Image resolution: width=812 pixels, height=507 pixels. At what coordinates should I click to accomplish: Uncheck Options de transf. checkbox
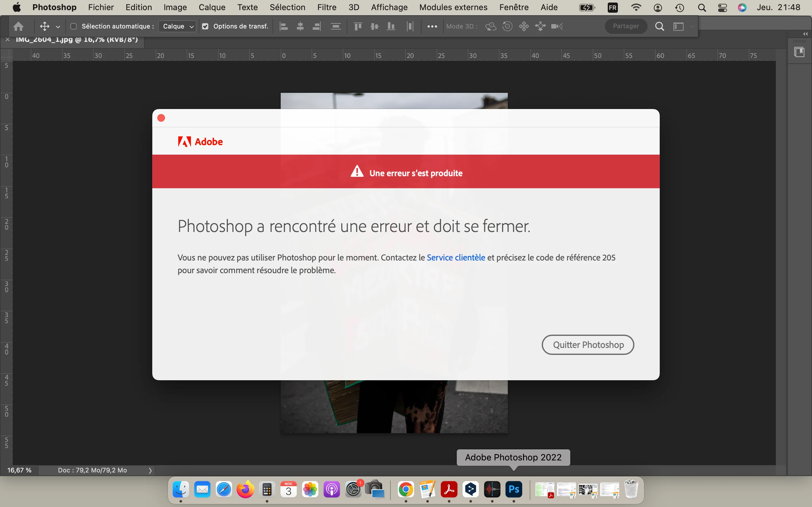pos(205,26)
